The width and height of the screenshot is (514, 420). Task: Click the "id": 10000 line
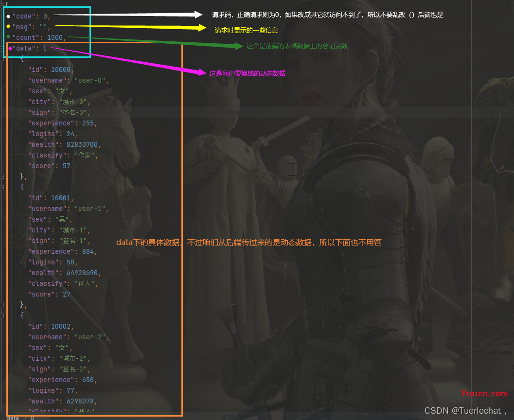click(x=51, y=70)
